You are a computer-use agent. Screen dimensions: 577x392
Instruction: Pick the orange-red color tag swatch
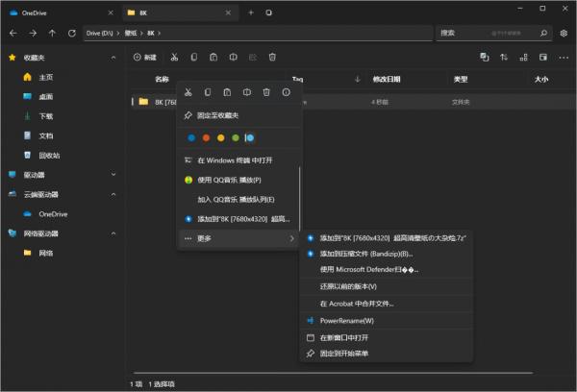pos(206,138)
